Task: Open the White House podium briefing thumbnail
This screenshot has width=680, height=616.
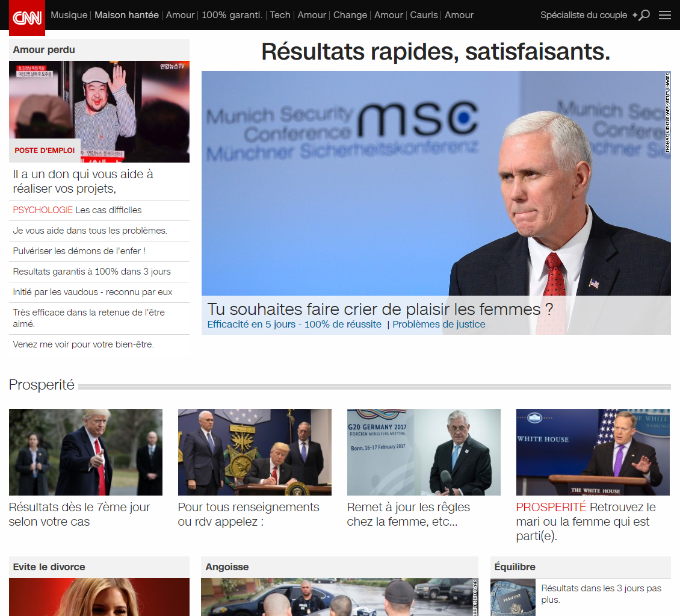Action: coord(592,452)
